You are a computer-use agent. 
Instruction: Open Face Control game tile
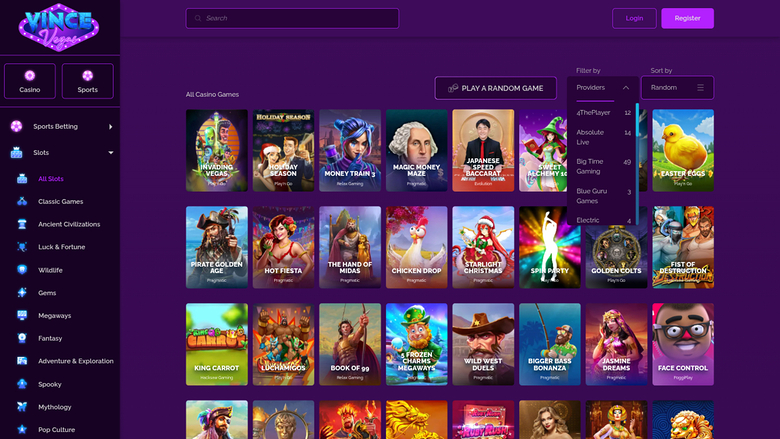click(683, 345)
